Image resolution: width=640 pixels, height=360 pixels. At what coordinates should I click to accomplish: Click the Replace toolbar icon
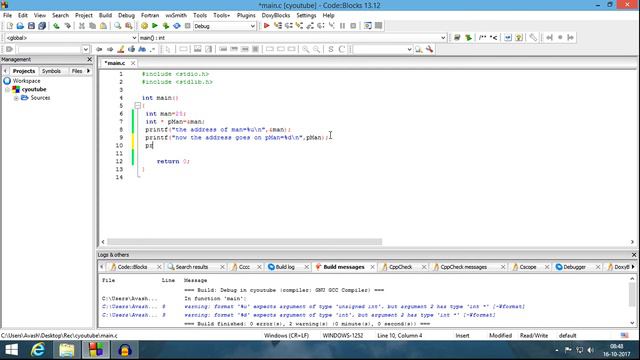pyautogui.click(x=129, y=26)
